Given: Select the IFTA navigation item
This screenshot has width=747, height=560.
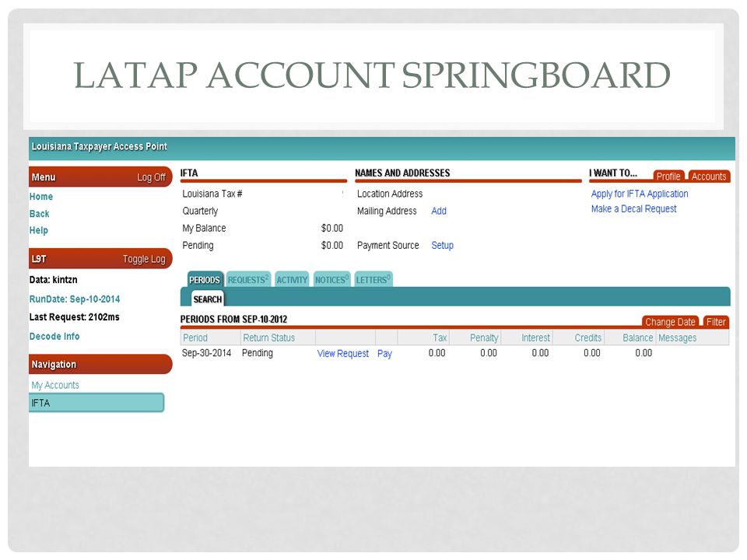Looking at the screenshot, I should click(x=96, y=403).
